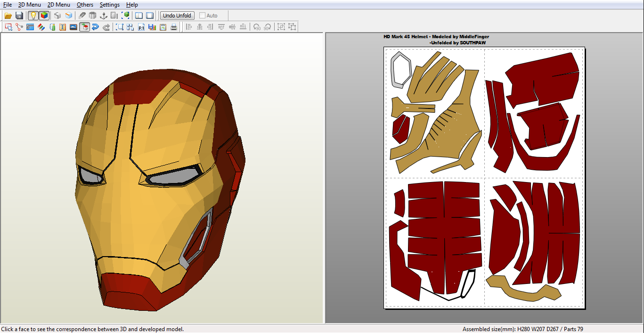Screen dimensions: 644x333
Task: Choose the picture image tool
Action: tap(73, 27)
